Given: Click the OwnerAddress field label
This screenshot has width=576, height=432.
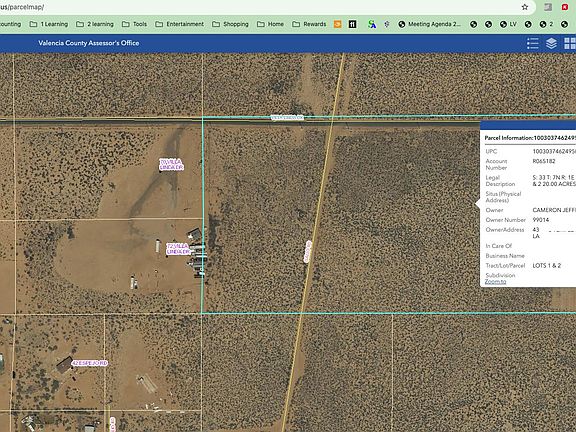Looking at the screenshot, I should (505, 230).
